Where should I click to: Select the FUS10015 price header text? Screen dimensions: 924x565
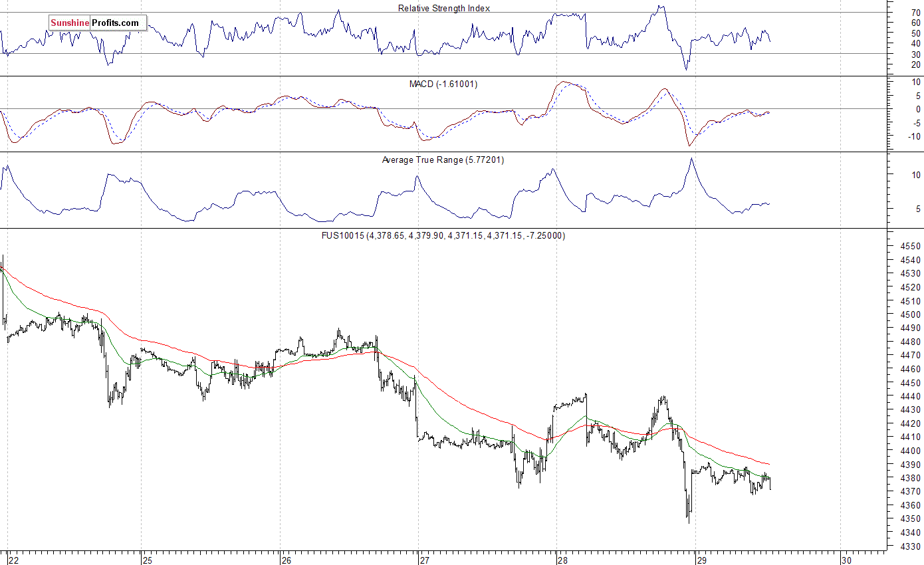click(x=443, y=235)
